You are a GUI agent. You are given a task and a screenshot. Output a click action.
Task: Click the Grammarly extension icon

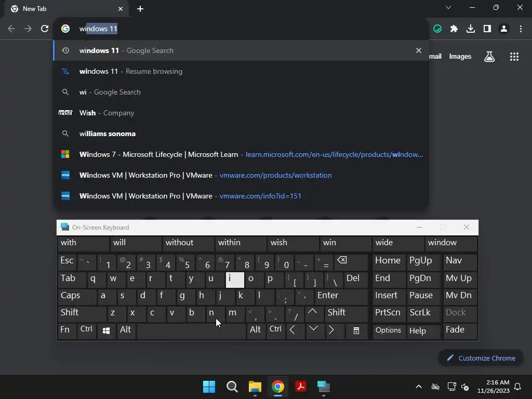click(x=437, y=29)
